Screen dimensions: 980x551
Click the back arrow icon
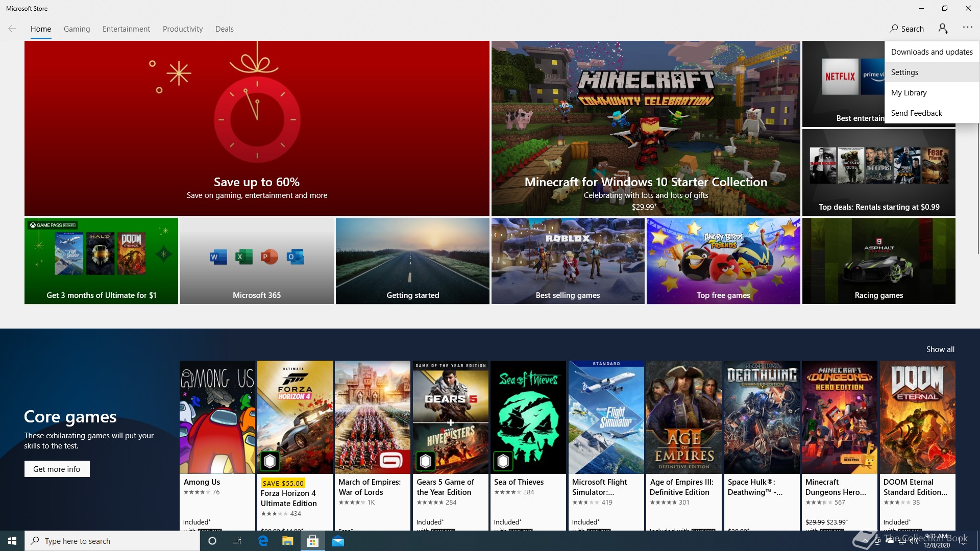[x=12, y=29]
